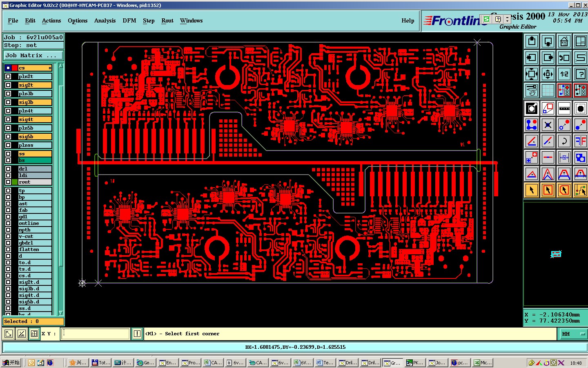
Task: Click the question mark help icon
Action: (x=581, y=74)
